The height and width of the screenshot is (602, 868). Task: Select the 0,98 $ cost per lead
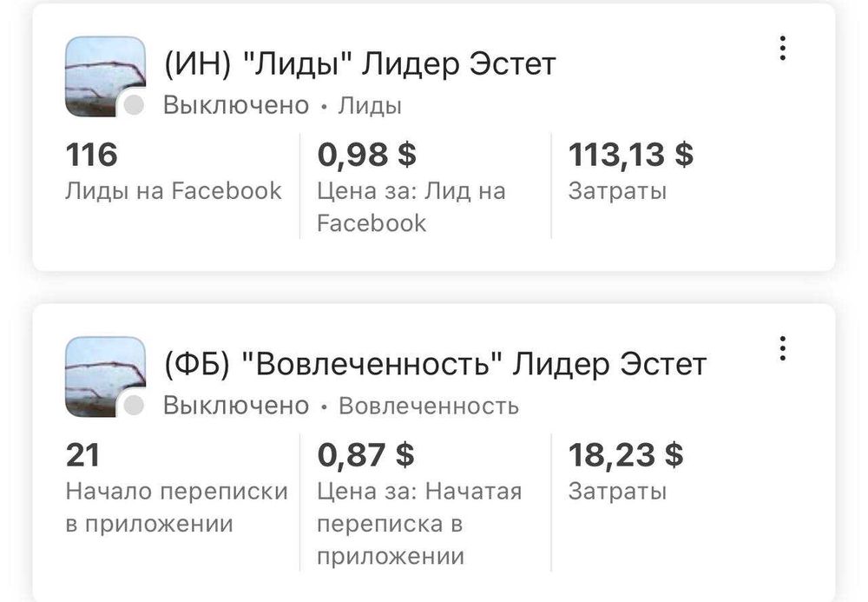coord(366,155)
